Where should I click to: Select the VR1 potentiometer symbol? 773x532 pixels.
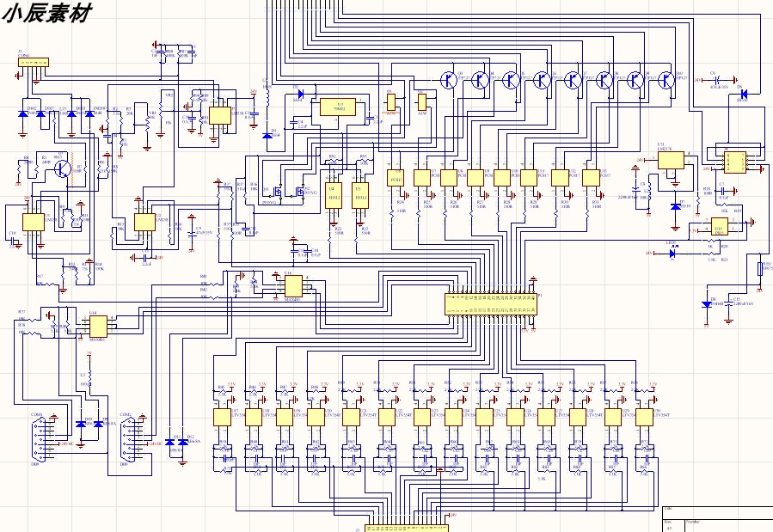coord(147,123)
